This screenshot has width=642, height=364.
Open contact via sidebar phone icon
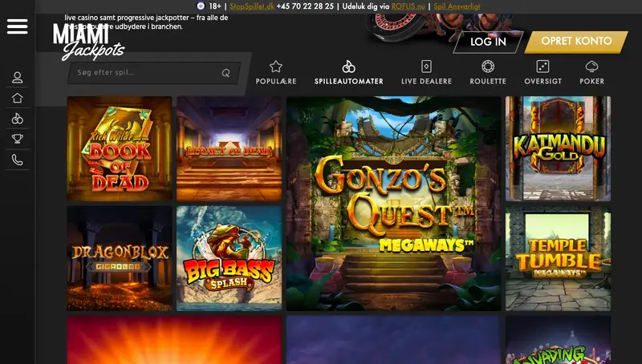17,160
